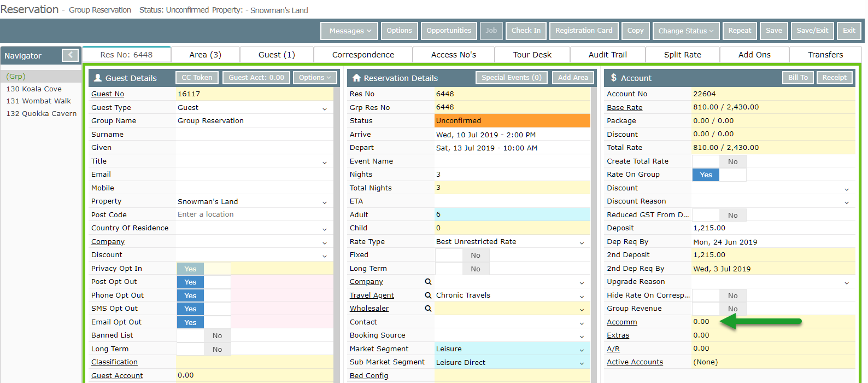Open the Guest No link

[108, 94]
